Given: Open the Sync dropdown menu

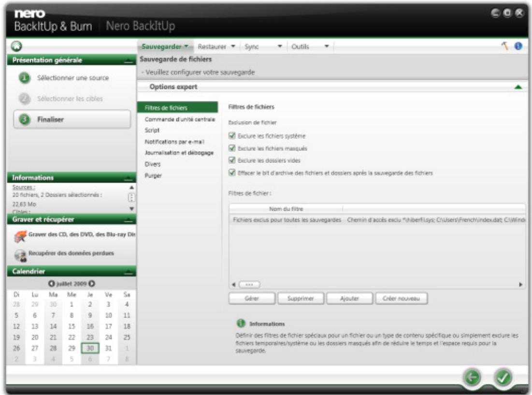Looking at the screenshot, I should [x=263, y=46].
